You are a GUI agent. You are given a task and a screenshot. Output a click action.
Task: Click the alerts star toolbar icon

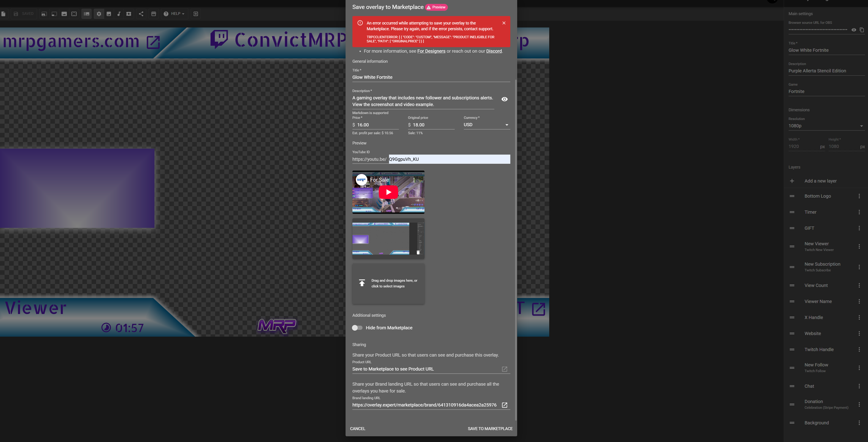129,14
